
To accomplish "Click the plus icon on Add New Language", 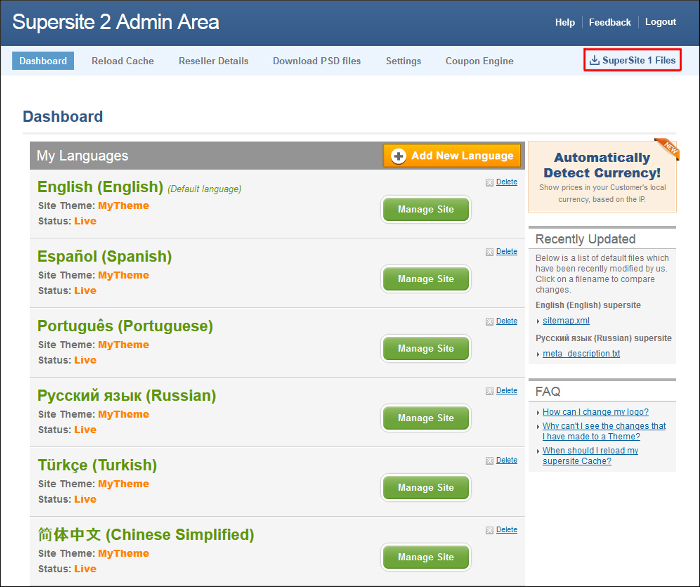I will pos(399,156).
